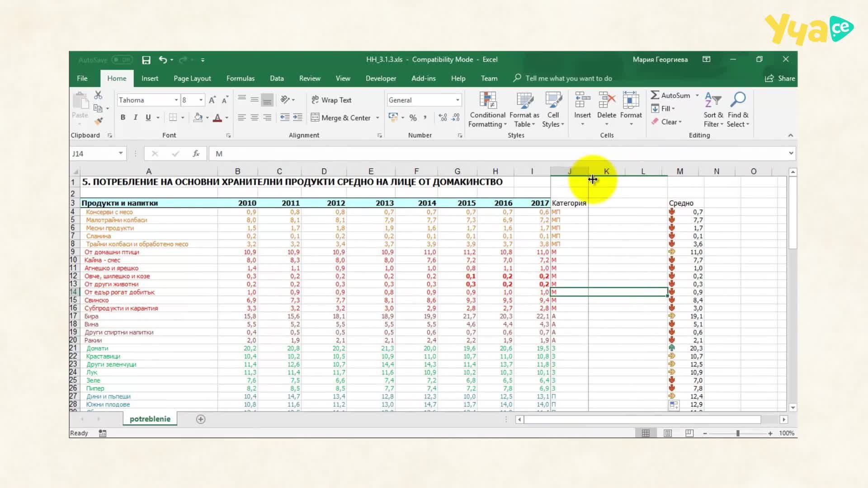868x488 pixels.
Task: Click the Cut scissors icon
Action: (x=98, y=95)
